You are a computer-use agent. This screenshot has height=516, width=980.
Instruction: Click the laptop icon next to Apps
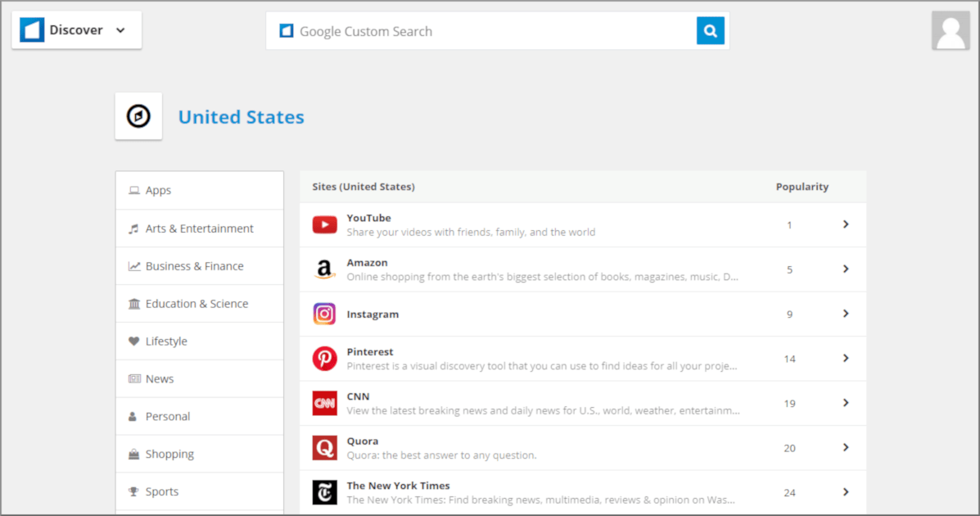pyautogui.click(x=133, y=190)
